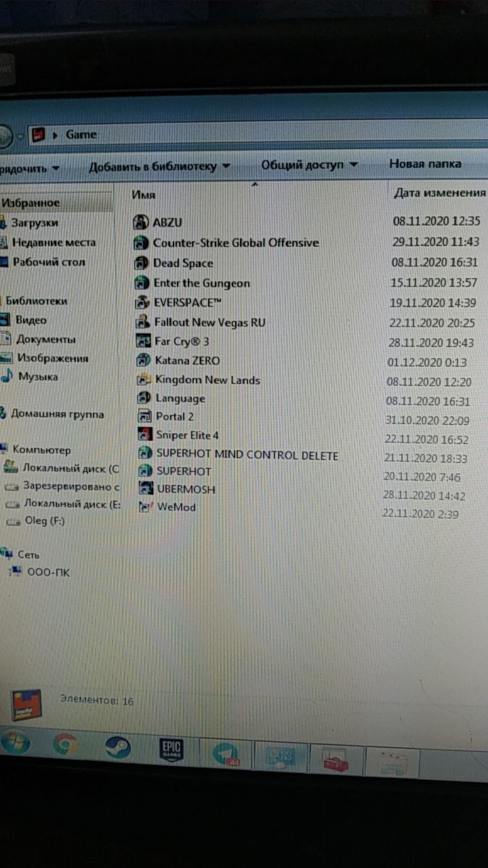Select the Counter-Strike Global Offensive shortcut icon
This screenshot has height=868, width=488.
[x=141, y=242]
